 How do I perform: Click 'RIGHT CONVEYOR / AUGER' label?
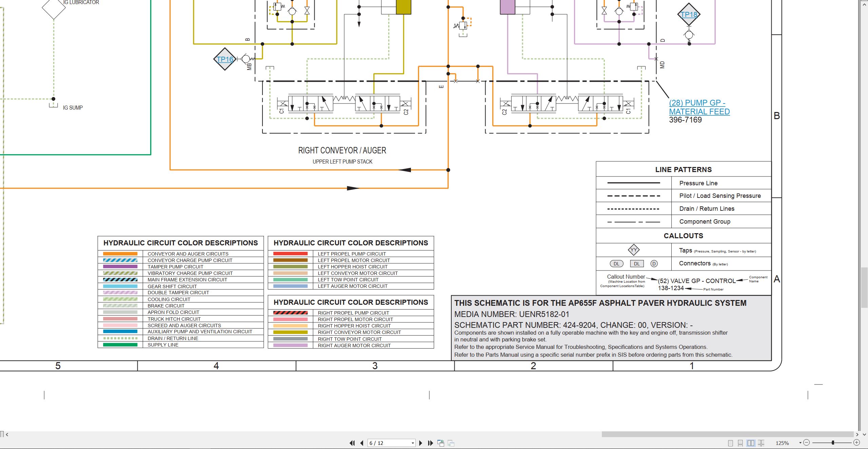pyautogui.click(x=342, y=150)
